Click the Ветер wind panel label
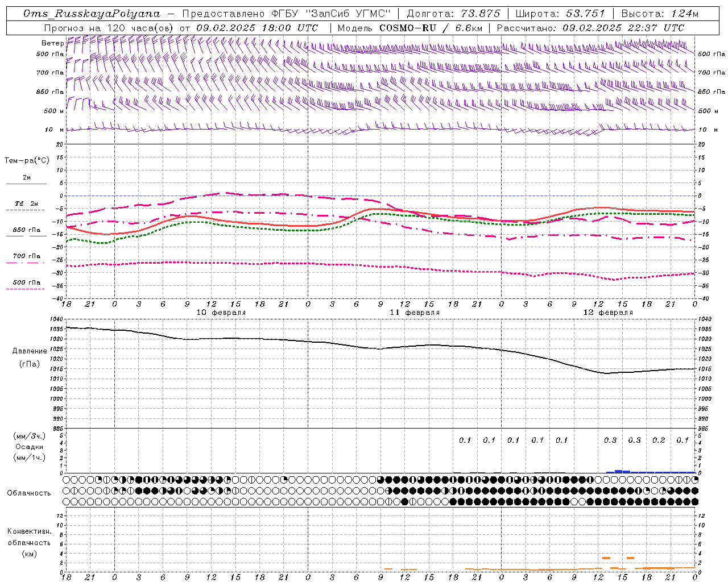728x582 pixels. pos(52,43)
